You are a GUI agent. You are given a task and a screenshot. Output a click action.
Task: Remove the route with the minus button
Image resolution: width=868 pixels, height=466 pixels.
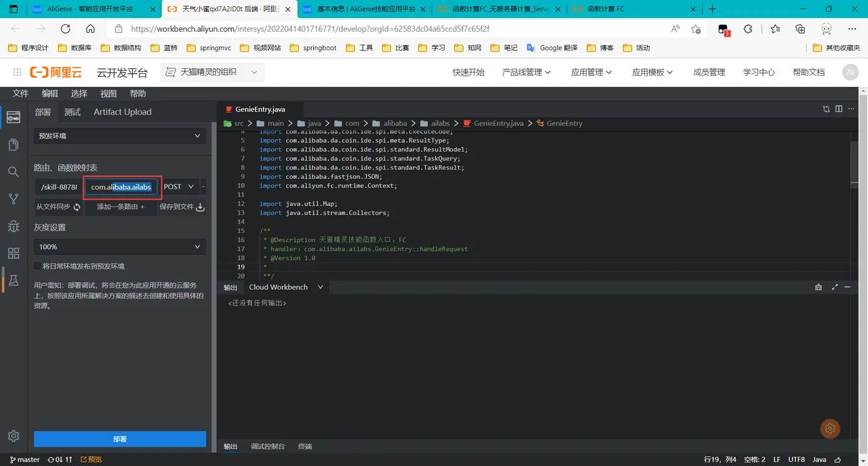point(203,187)
